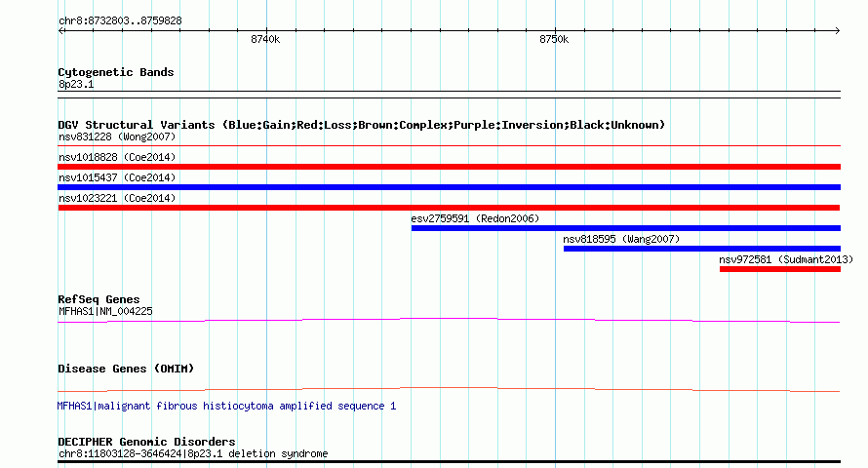Viewport: 868px width, 468px height.
Task: Open variant label nsv1018828 (Coe2014)
Action: pos(117,157)
